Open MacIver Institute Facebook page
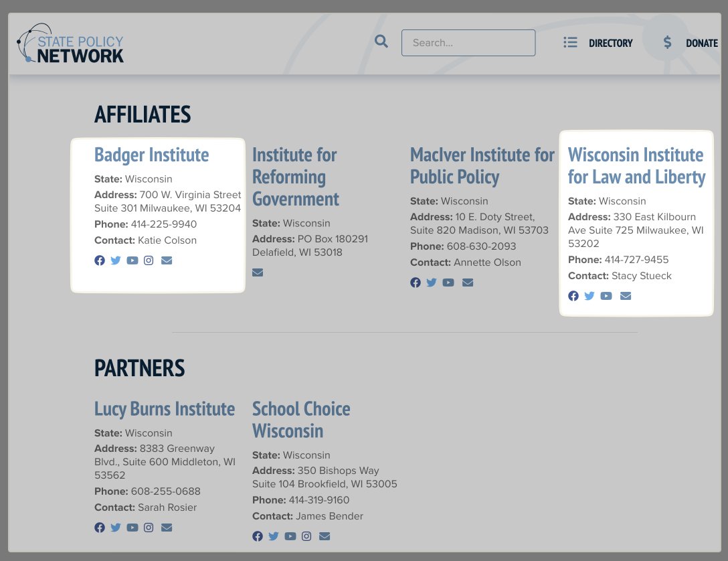The image size is (728, 561). click(415, 283)
